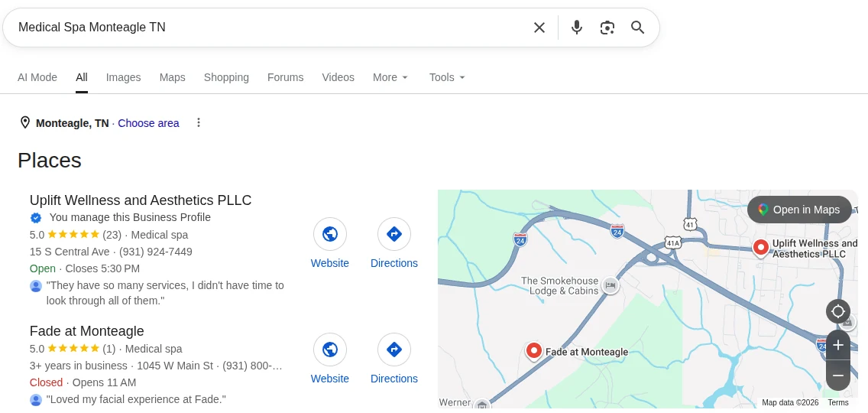Select the All results tab

[81, 77]
